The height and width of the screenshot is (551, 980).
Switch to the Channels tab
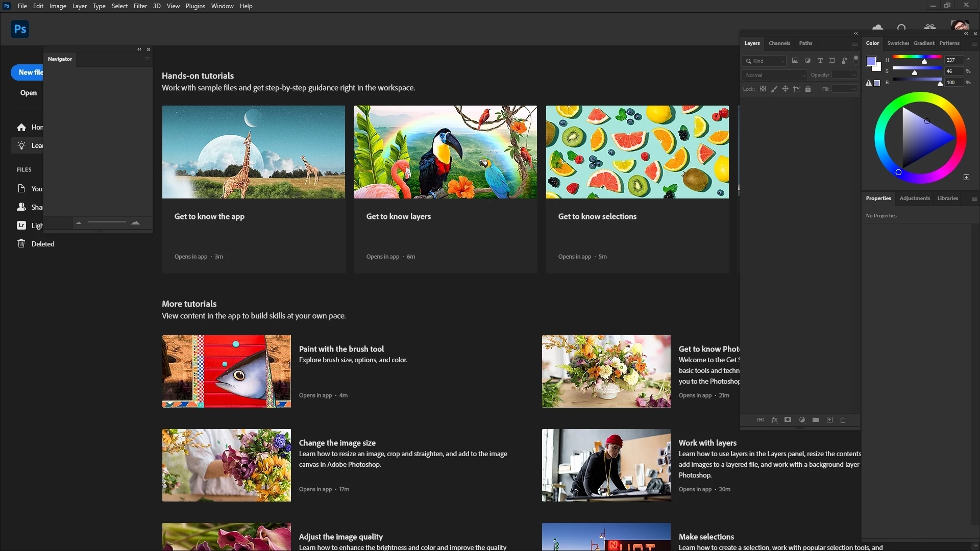[x=779, y=43]
